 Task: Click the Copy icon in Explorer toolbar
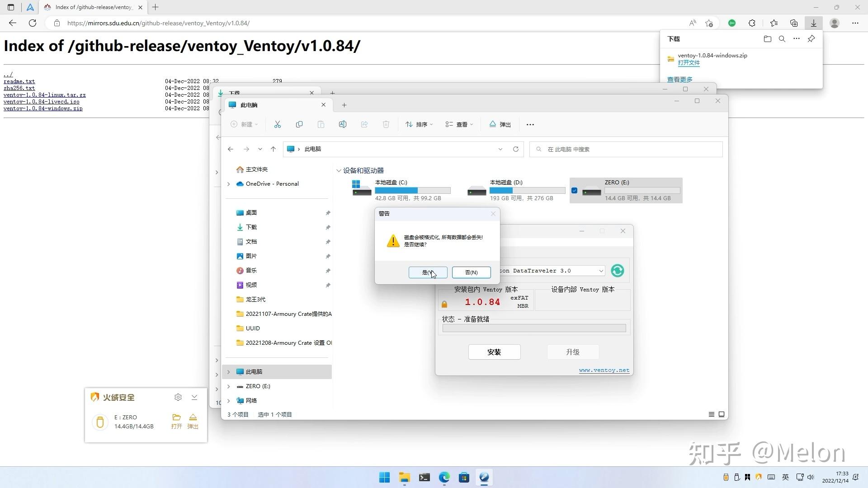click(x=299, y=124)
